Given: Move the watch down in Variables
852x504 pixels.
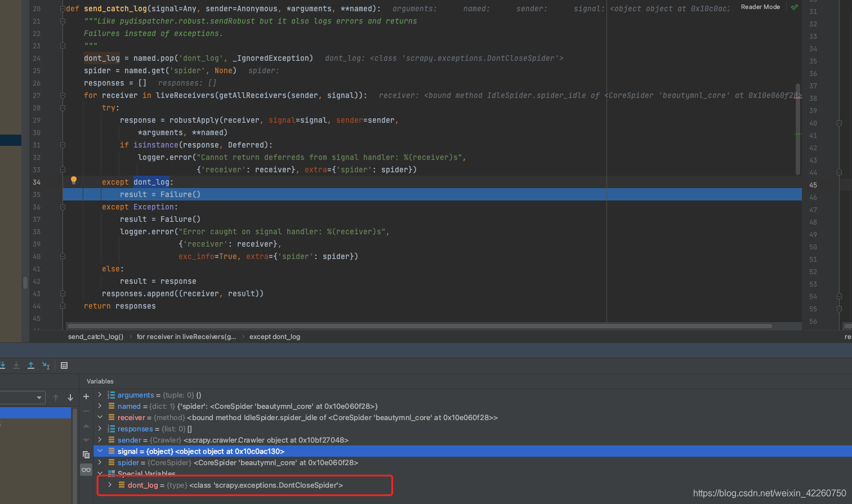Looking at the screenshot, I should tap(86, 440).
